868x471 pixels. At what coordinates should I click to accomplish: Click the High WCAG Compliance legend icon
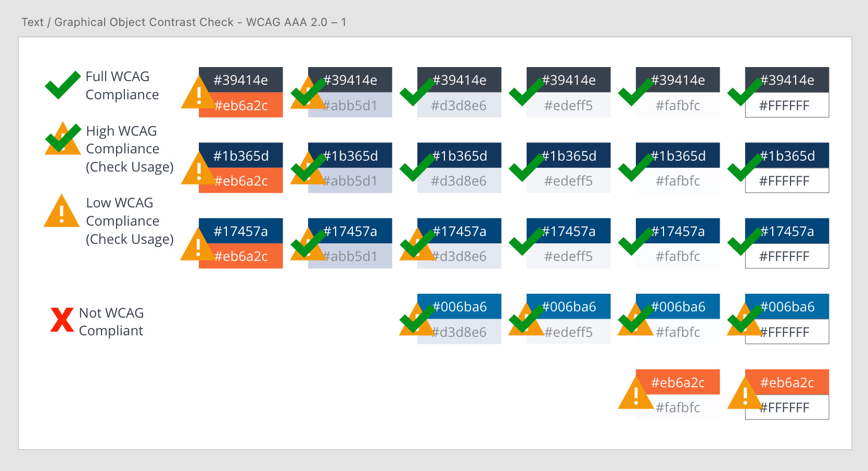pos(62,139)
